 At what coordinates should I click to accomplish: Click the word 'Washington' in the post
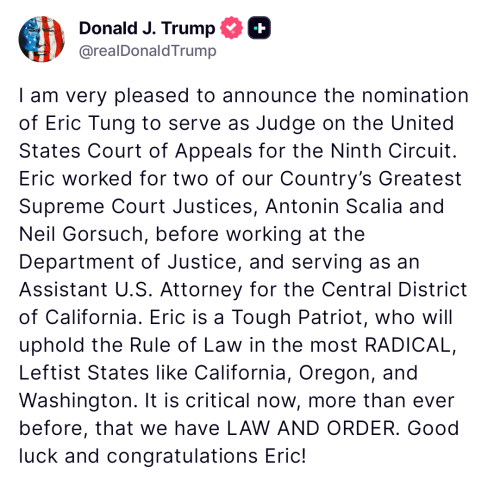tap(76, 401)
